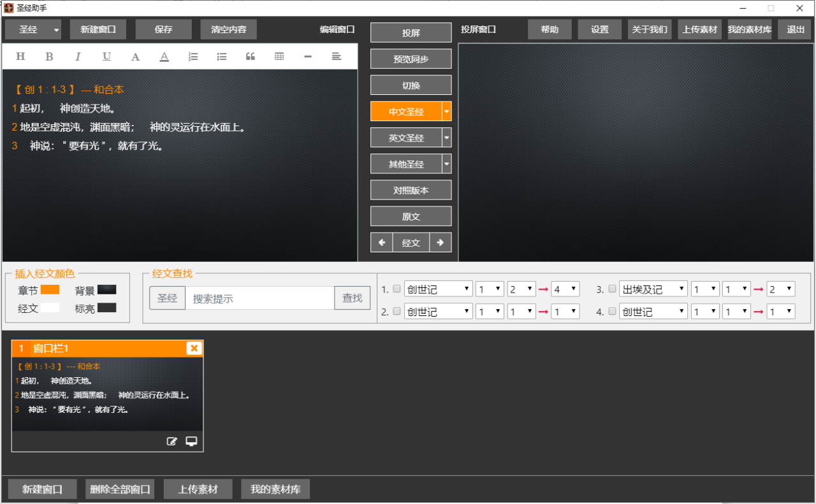
Task: Go to next scripture with right arrow
Action: coord(441,243)
